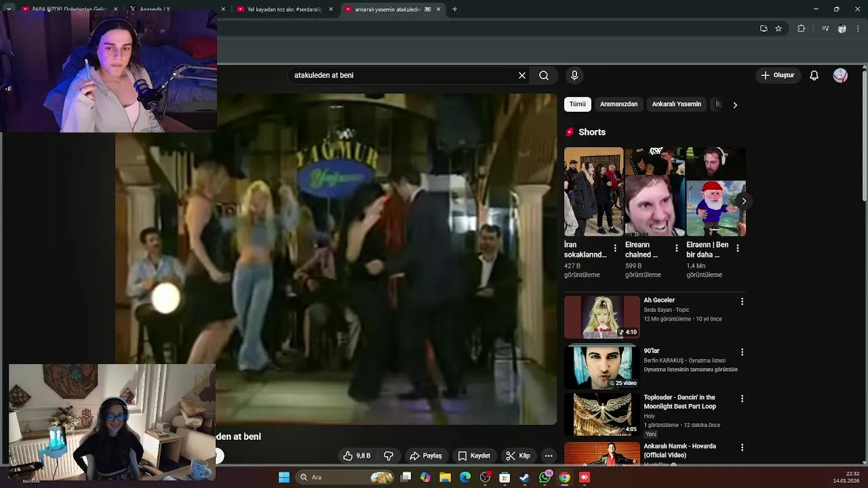868x488 pixels.
Task: Clear the YouTube search text with X
Action: [522, 75]
